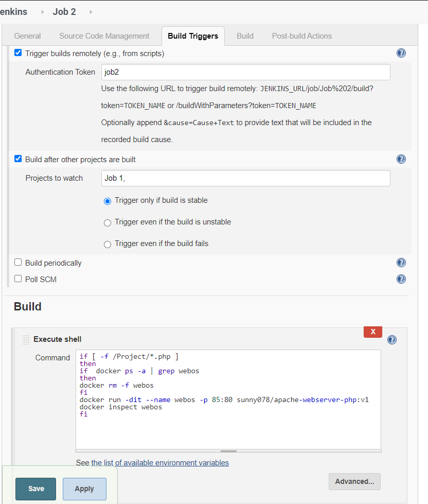Open help for Build after other projects are built
The width and height of the screenshot is (428, 504).
click(x=401, y=159)
